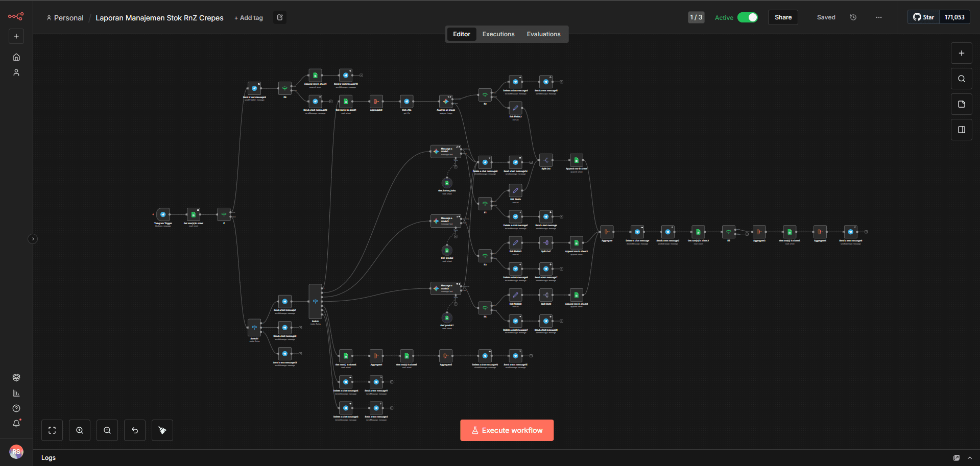Viewport: 980px width, 466px height.
Task: Open the three-dot workflow options menu
Action: 878,17
